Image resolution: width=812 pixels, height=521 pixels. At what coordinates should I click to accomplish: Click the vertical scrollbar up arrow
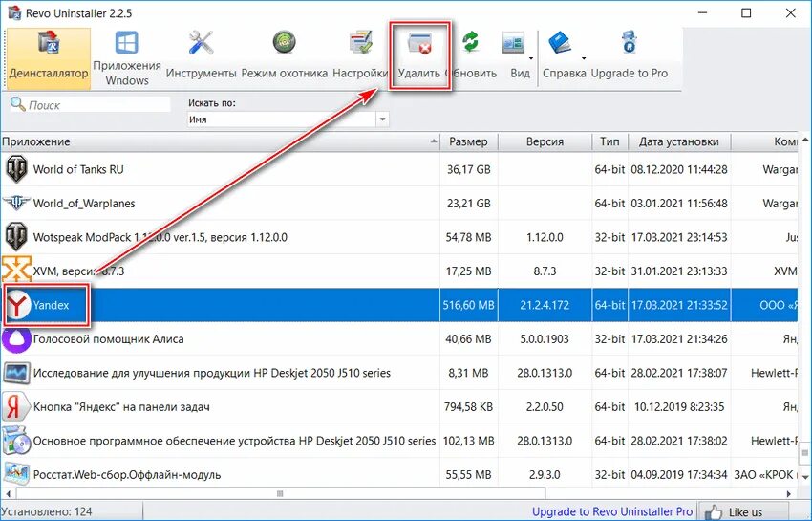point(805,140)
